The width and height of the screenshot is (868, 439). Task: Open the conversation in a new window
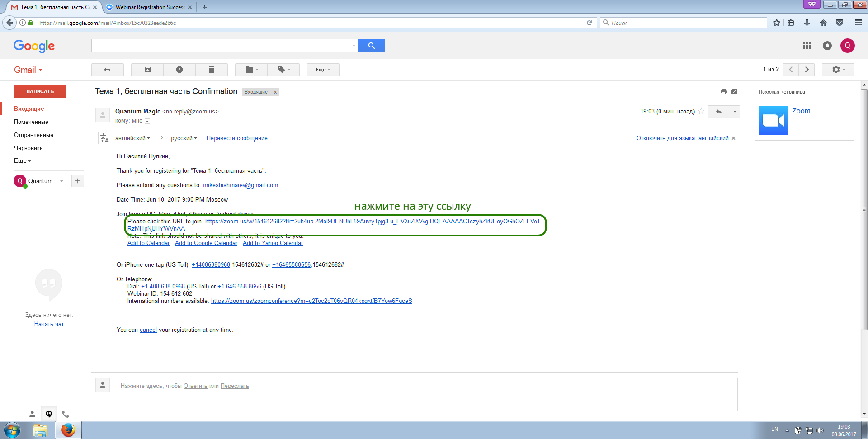tap(735, 92)
